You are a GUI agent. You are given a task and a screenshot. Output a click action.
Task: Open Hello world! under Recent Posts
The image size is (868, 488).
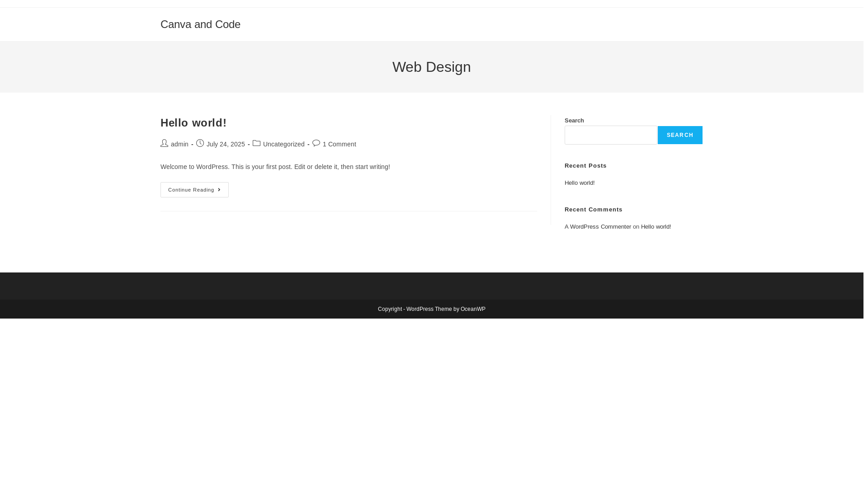(x=580, y=183)
